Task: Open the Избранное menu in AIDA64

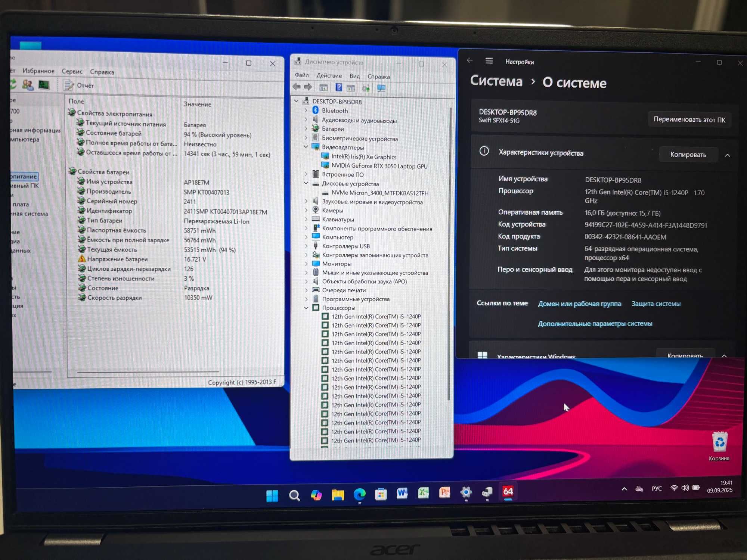Action: [x=38, y=71]
